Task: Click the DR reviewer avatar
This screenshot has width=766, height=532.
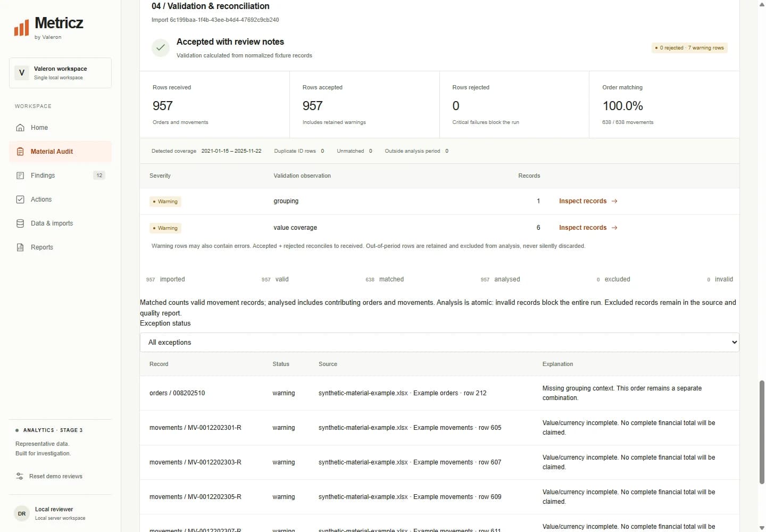Action: pos(21,513)
